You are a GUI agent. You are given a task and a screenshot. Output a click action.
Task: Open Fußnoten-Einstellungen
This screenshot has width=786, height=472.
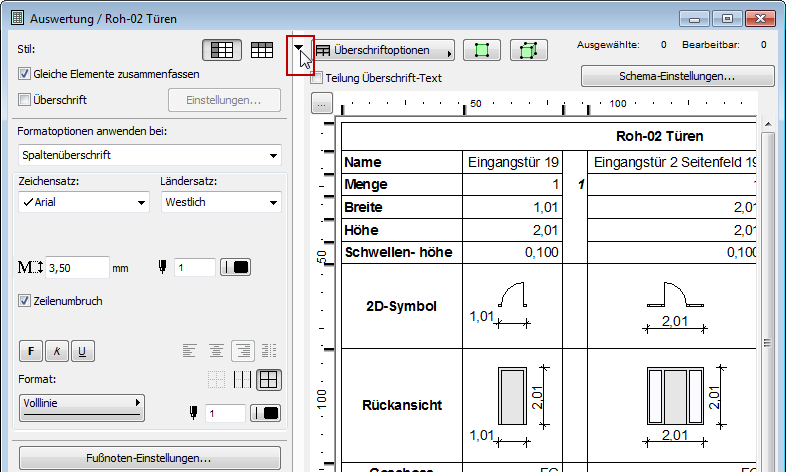[x=149, y=458]
